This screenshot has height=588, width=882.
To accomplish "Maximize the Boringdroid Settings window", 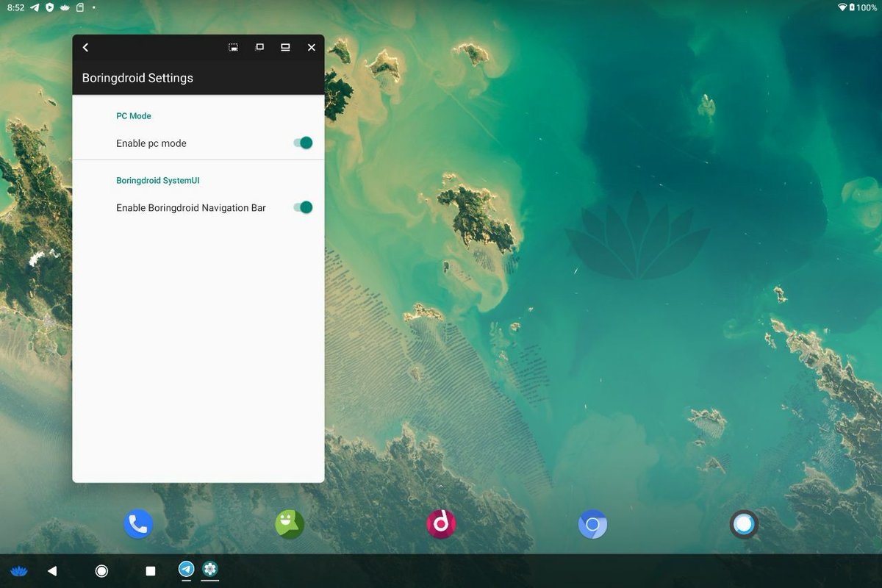I will pyautogui.click(x=259, y=47).
